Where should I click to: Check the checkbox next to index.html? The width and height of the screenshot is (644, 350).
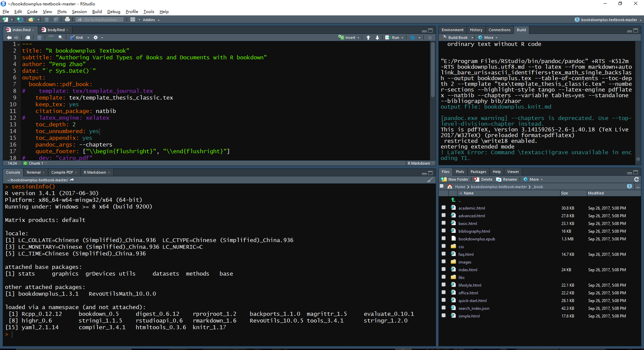tap(443, 269)
